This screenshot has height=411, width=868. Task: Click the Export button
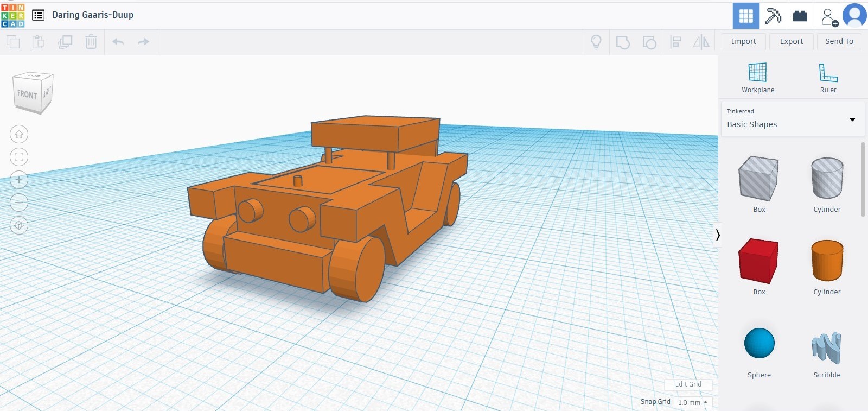[792, 41]
